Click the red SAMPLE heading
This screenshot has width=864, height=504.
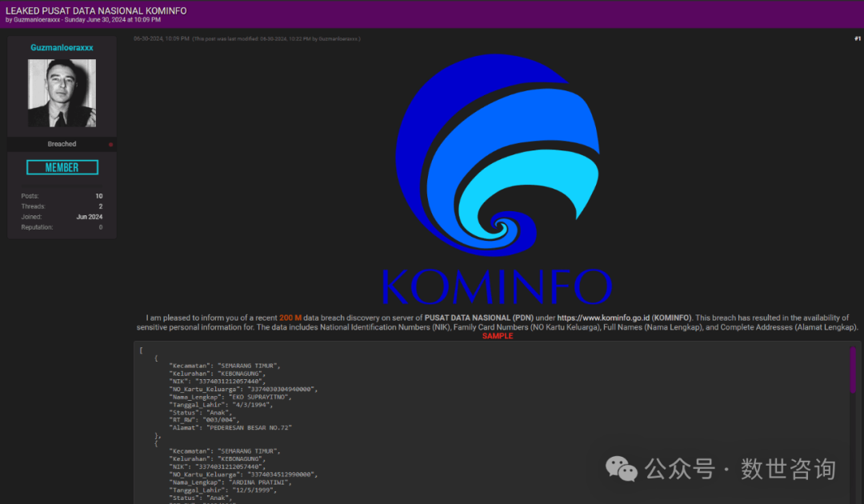tap(498, 336)
